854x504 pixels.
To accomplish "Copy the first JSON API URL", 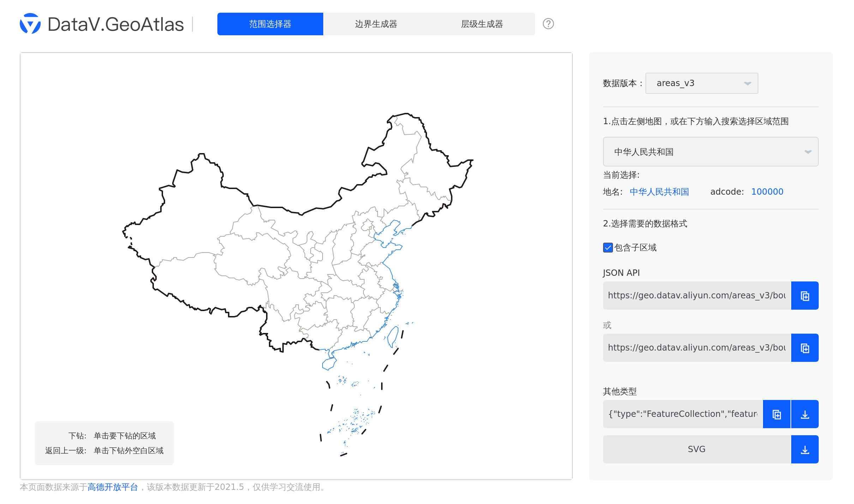I will [805, 296].
